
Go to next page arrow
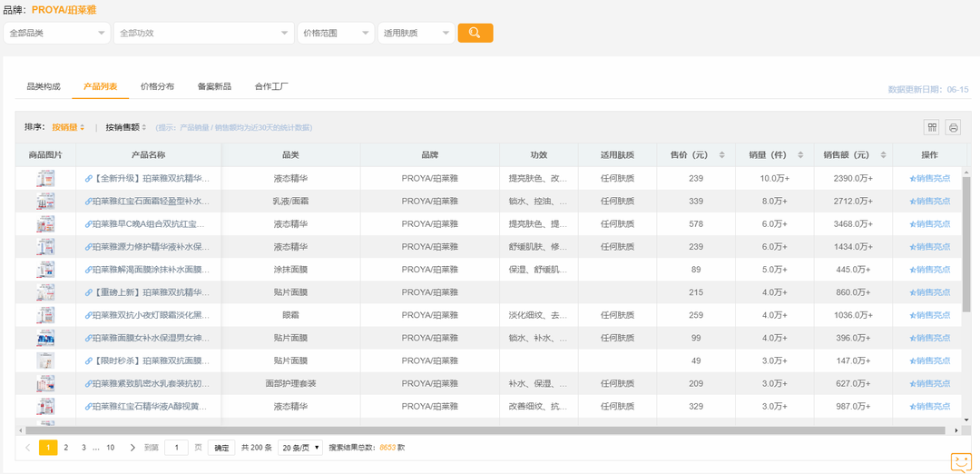[x=132, y=448]
